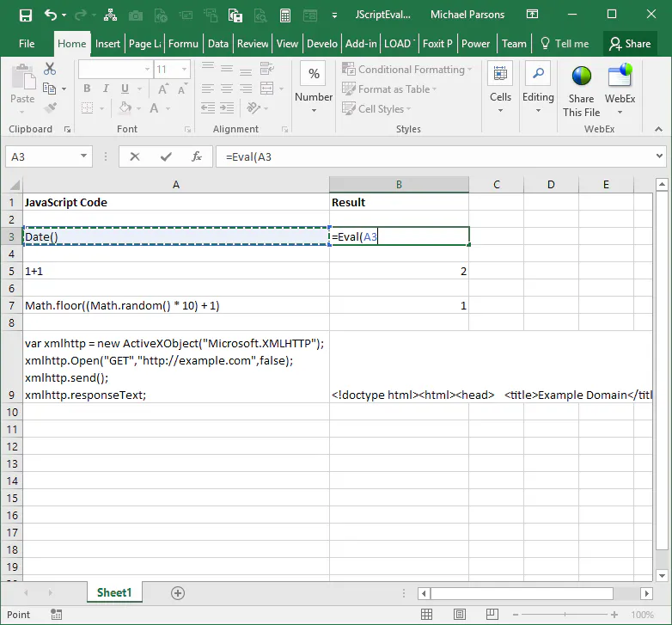Screen dimensions: 672x625
Task: Confirm formula with the Enter checkmark
Action: pyautogui.click(x=166, y=156)
